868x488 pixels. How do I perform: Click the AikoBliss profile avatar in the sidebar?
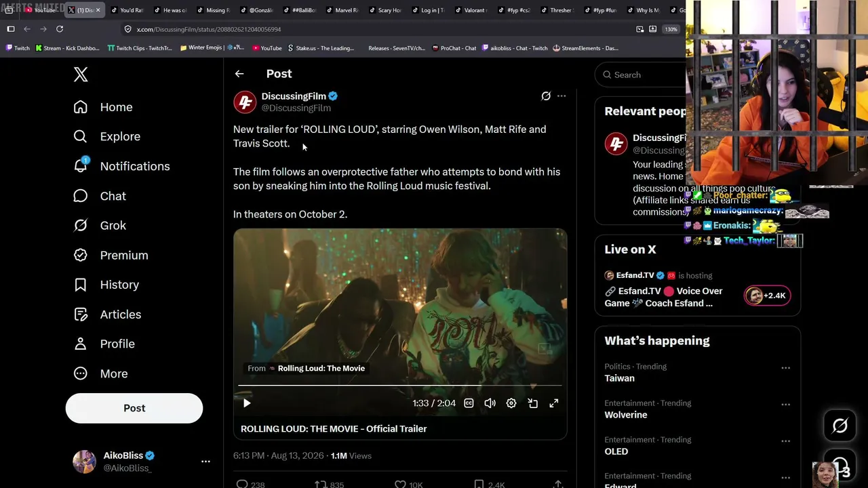[x=84, y=462]
